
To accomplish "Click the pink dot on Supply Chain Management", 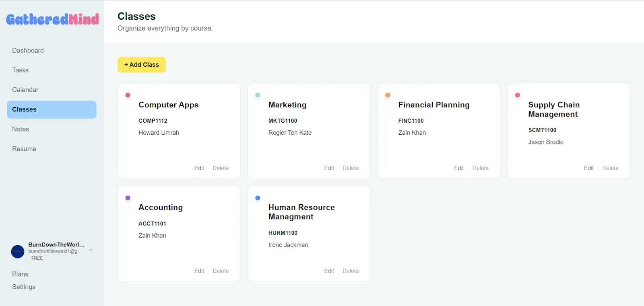I will tap(518, 95).
